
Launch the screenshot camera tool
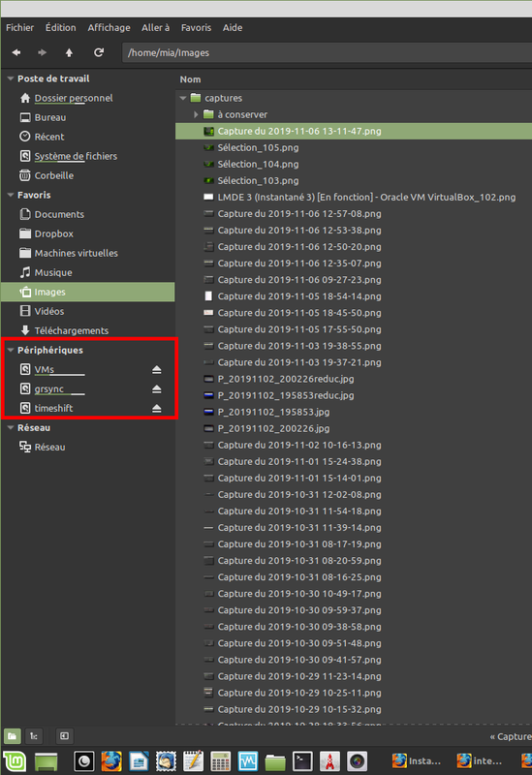point(357,761)
